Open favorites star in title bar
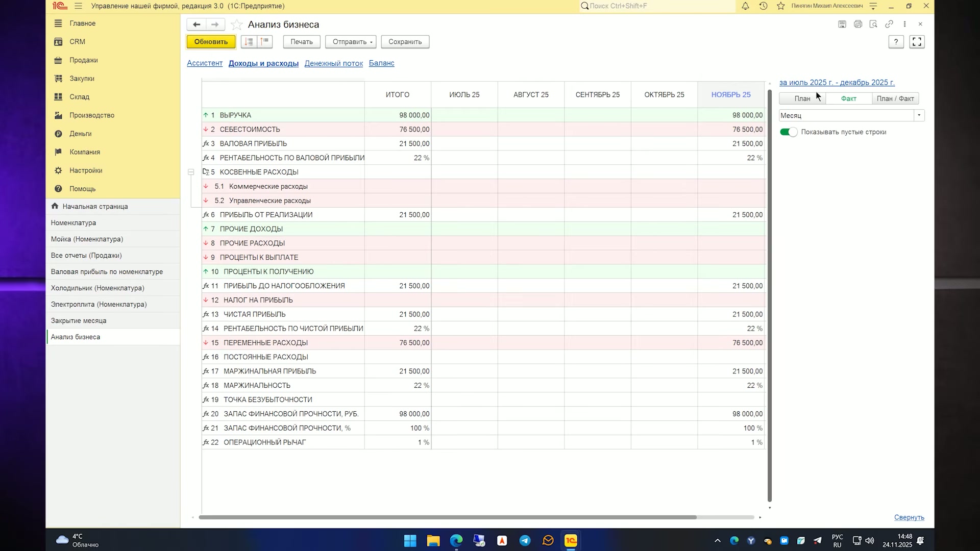This screenshot has width=980, height=551. 780,6
